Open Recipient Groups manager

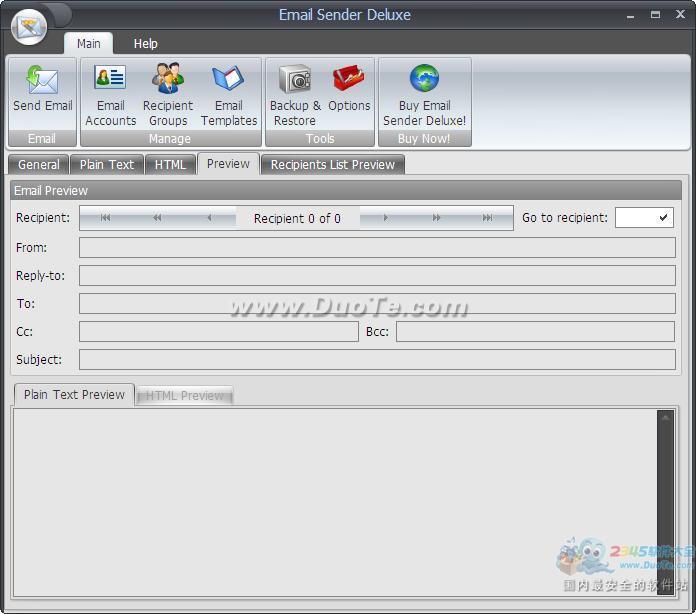[168, 96]
